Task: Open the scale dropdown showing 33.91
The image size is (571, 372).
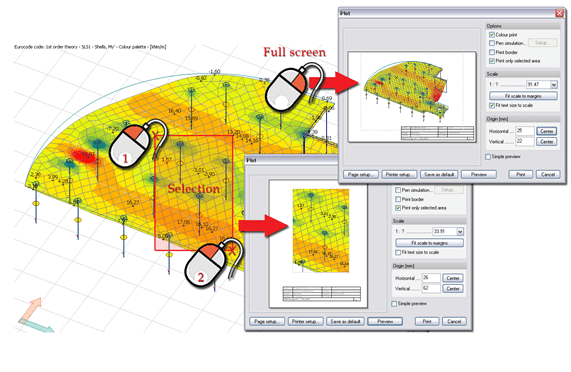Action: coord(460,231)
